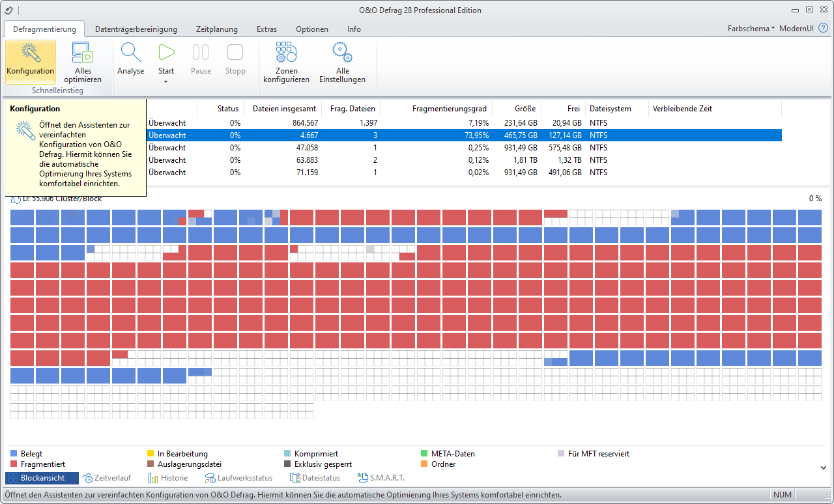This screenshot has height=504, width=834.
Task: Click META-Daten green legend swatch
Action: (x=425, y=453)
